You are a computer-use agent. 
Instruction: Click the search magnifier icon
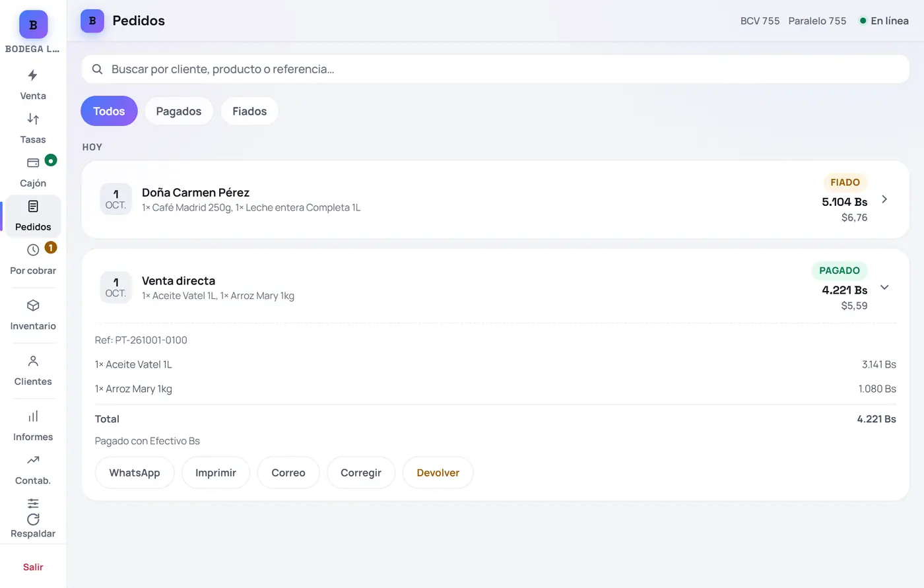(x=97, y=69)
